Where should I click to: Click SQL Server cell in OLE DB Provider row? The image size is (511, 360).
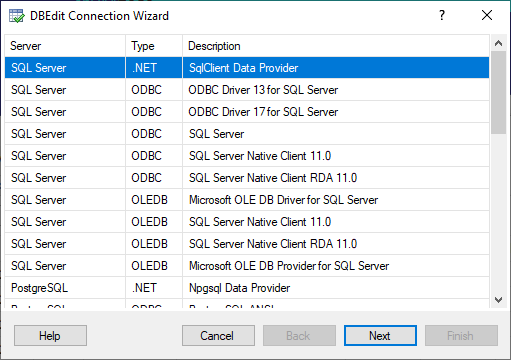(65, 266)
